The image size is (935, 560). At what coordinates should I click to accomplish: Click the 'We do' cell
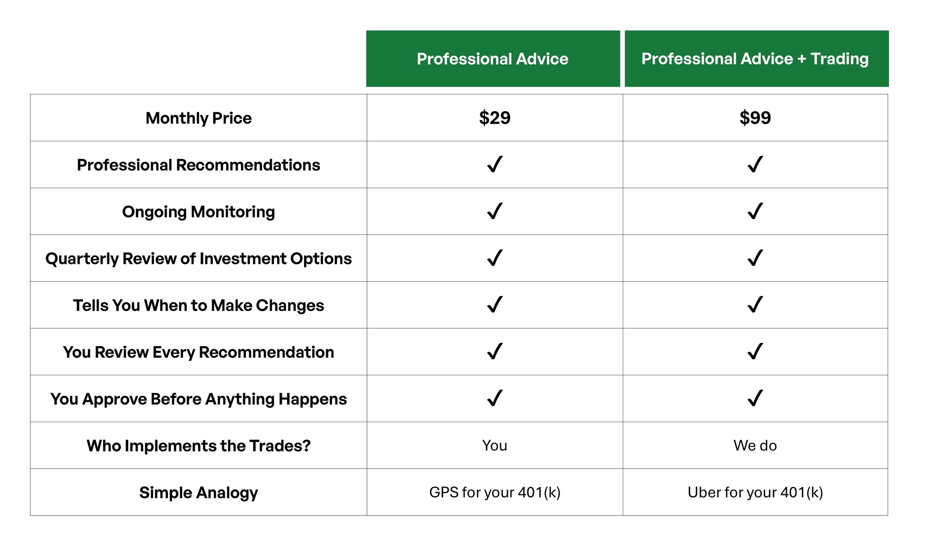click(755, 446)
